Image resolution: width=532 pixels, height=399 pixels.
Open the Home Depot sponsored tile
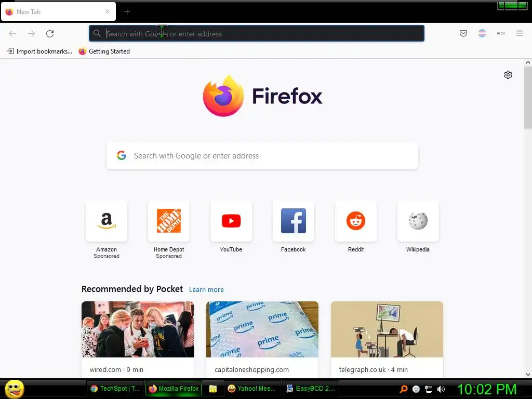(x=169, y=221)
